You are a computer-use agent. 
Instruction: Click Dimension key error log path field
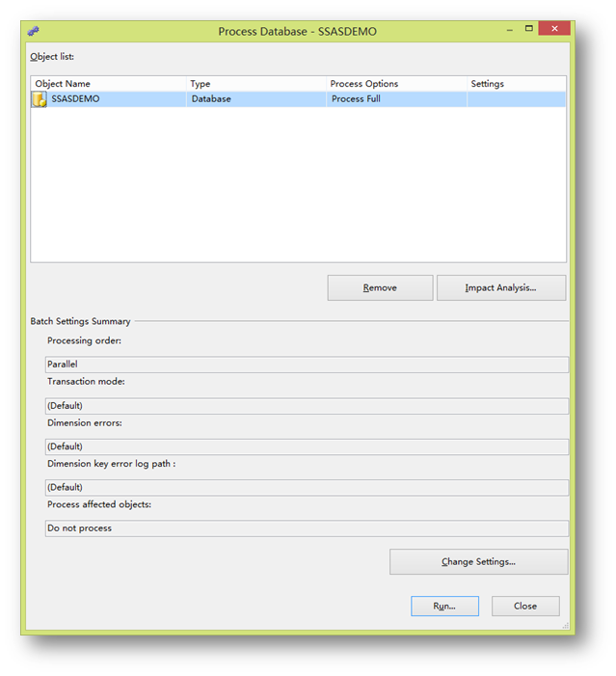[x=307, y=488]
